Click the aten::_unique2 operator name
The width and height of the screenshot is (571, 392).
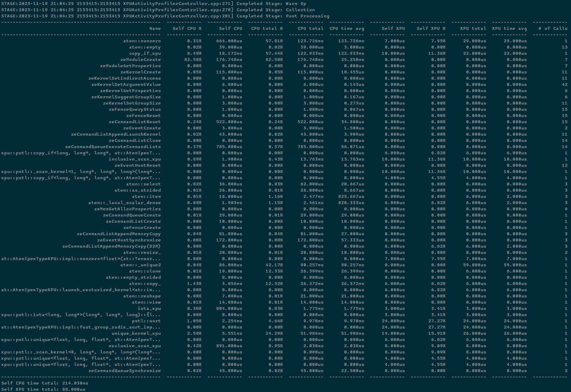click(x=140, y=265)
